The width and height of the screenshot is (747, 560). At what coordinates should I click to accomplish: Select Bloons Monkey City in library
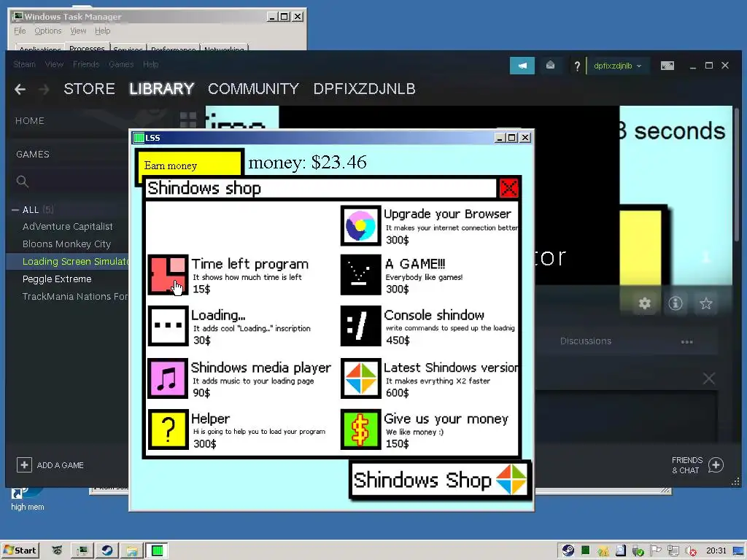point(66,244)
